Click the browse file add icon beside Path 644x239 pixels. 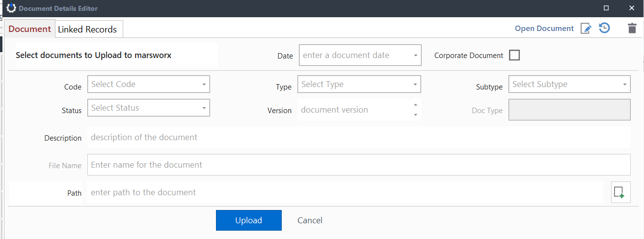point(620,192)
